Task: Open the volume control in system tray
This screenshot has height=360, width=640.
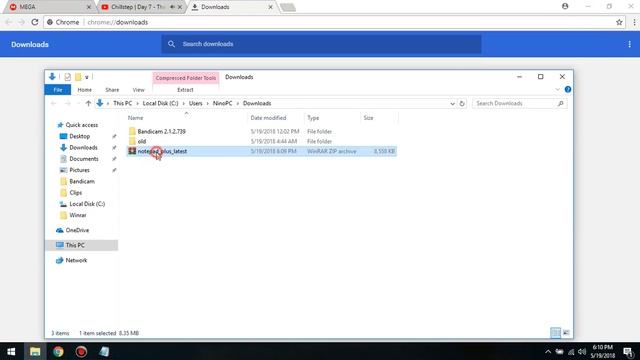Action: point(582,351)
